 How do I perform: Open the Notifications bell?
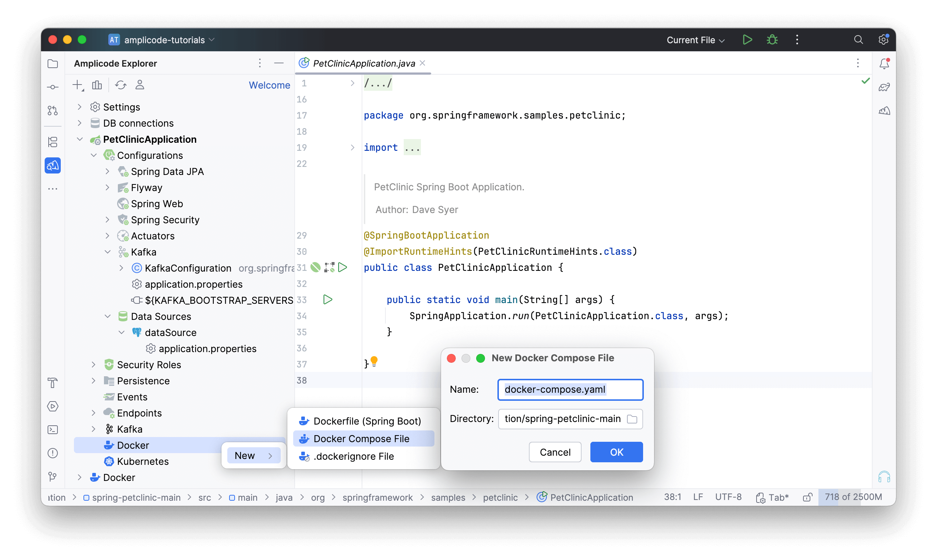[884, 63]
